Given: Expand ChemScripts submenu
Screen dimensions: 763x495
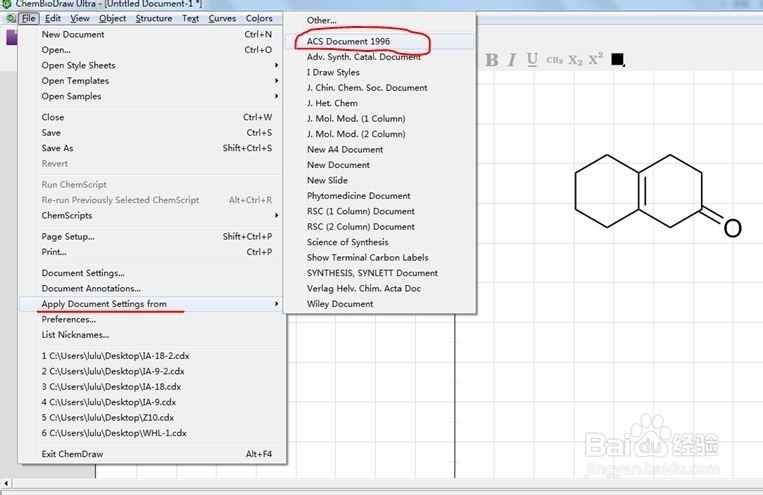Looking at the screenshot, I should coord(151,216).
